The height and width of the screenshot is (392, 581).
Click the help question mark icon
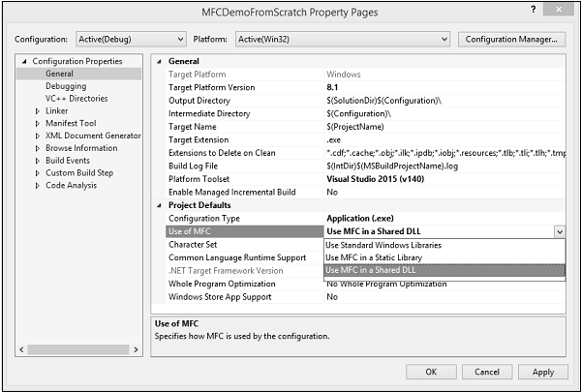pyautogui.click(x=534, y=9)
